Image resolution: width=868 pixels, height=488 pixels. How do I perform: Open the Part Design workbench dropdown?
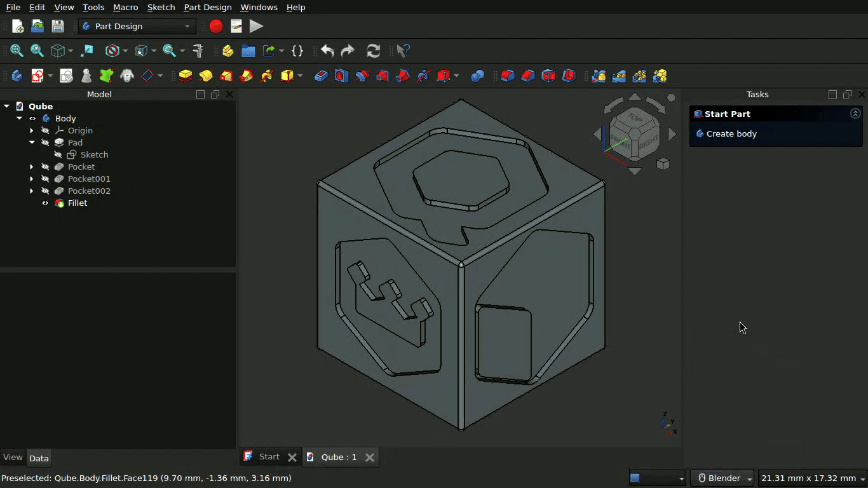[137, 26]
